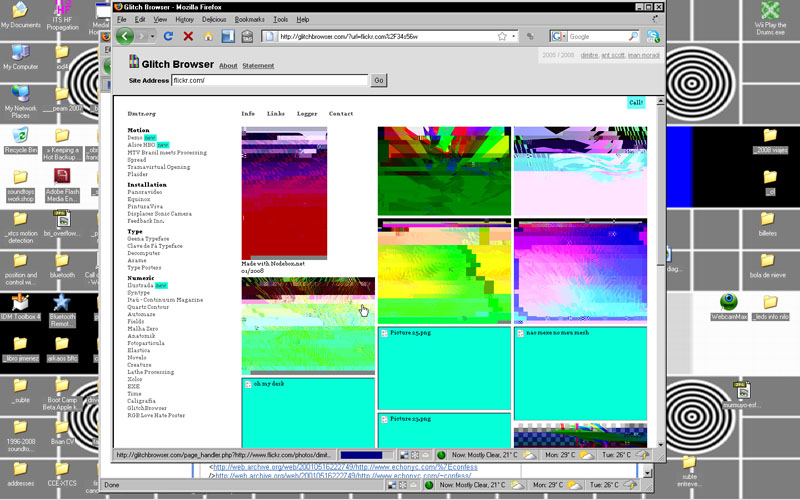Open the Edit menu
Screen dimensions: 800x500
(x=140, y=19)
